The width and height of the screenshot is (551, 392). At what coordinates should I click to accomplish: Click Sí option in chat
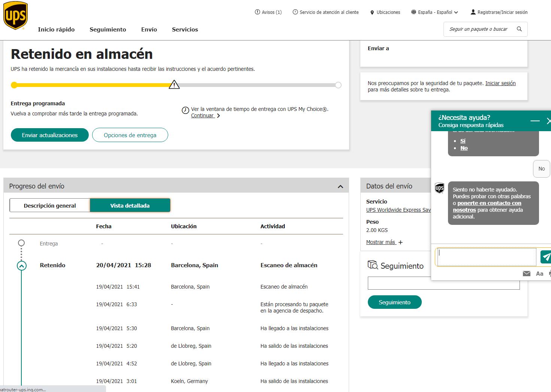[463, 141]
